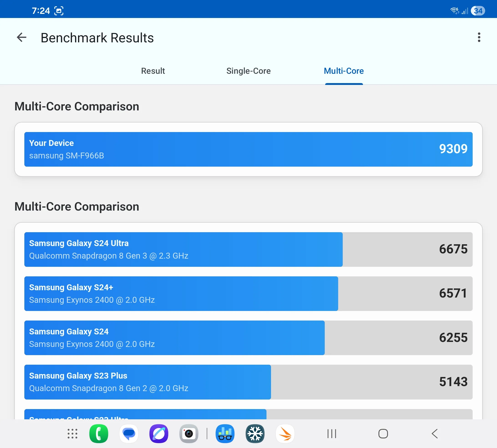
Task: Tap Qualcomm Snapdragon 8 Gen 2 @ 2.0 GHz text
Action: tap(109, 388)
